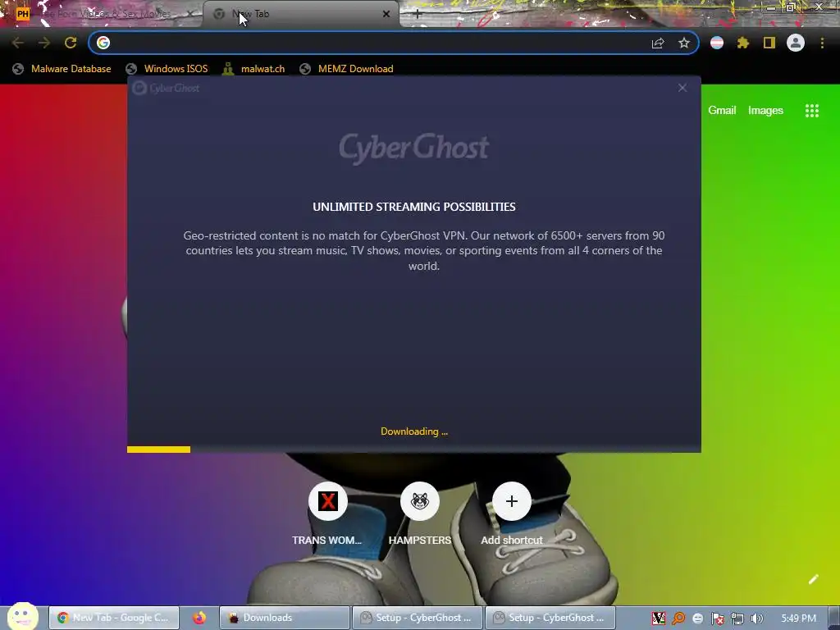The height and width of the screenshot is (630, 840).
Task: Click the white face tray icon
Action: pos(697,619)
